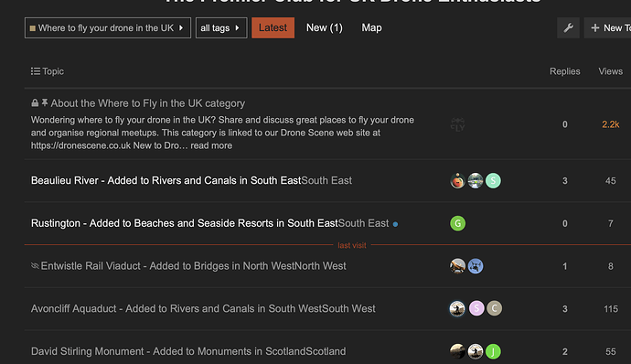Screen dimensions: 631x364
Task: Sort topics by Views column
Action: click(610, 71)
